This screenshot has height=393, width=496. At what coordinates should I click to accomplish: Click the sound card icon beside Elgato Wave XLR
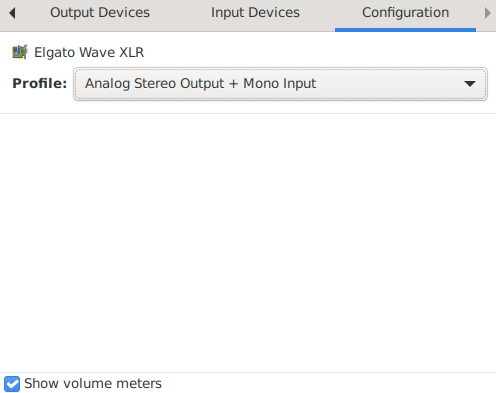pyautogui.click(x=20, y=52)
